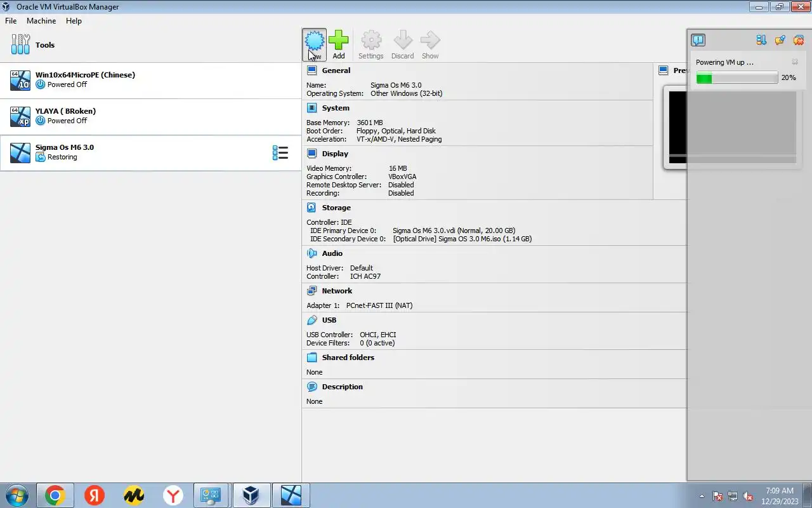Open the Yandex Browser taskbar icon
The image size is (812, 508).
pos(173,495)
